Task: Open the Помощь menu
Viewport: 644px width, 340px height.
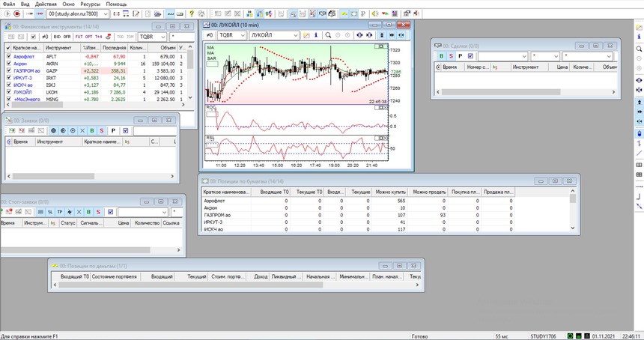Action: tap(116, 4)
